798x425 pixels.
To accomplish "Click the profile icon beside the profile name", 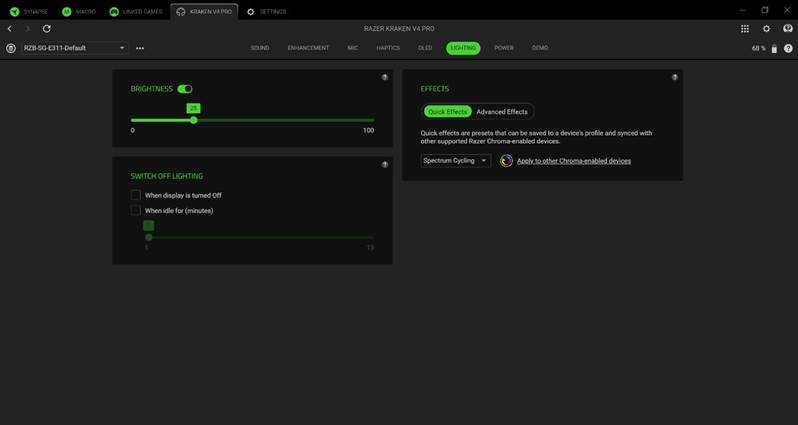I will click(x=11, y=48).
